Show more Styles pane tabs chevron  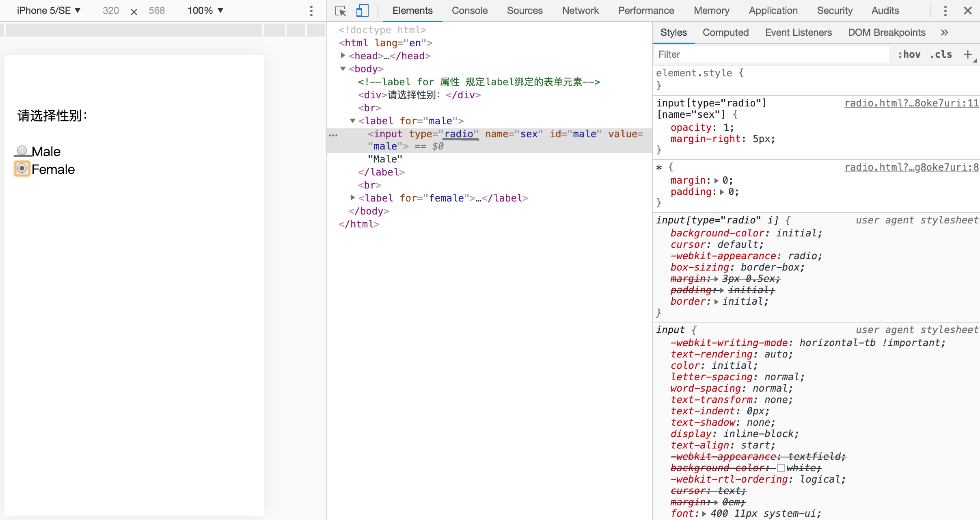[945, 32]
